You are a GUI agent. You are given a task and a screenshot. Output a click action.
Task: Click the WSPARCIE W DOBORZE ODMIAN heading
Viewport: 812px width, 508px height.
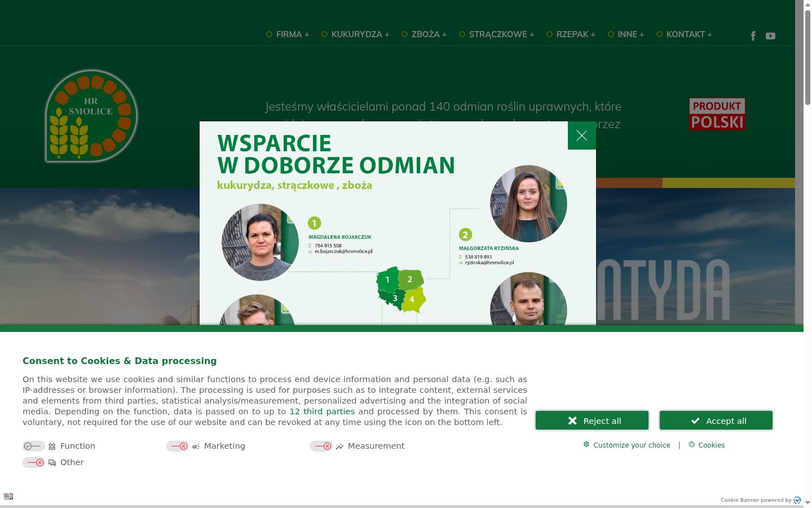(x=336, y=154)
